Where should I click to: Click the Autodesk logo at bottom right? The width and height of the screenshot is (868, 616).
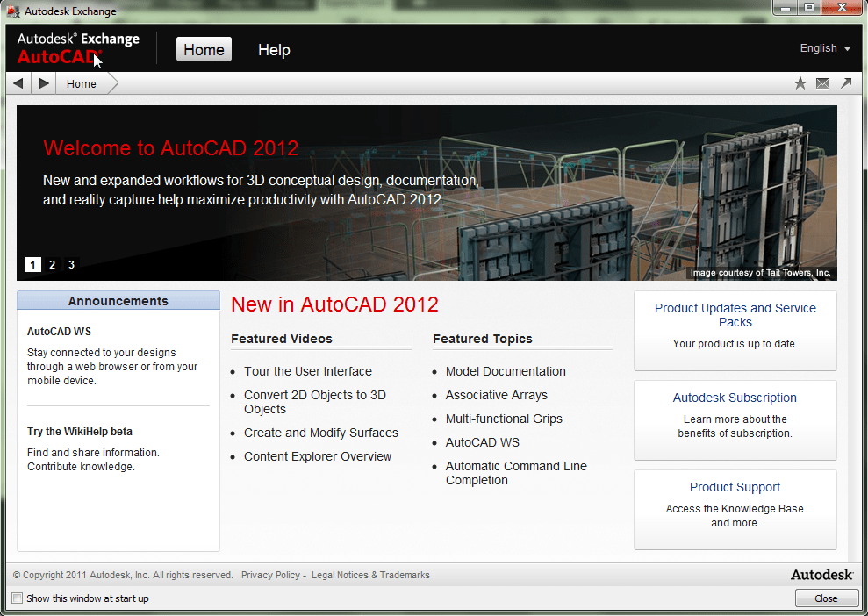[821, 575]
